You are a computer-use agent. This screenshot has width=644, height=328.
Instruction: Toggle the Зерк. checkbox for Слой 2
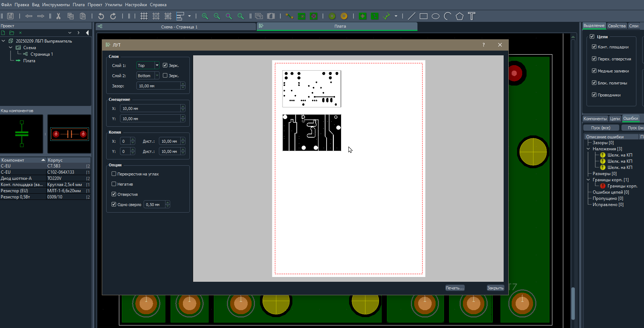(165, 76)
